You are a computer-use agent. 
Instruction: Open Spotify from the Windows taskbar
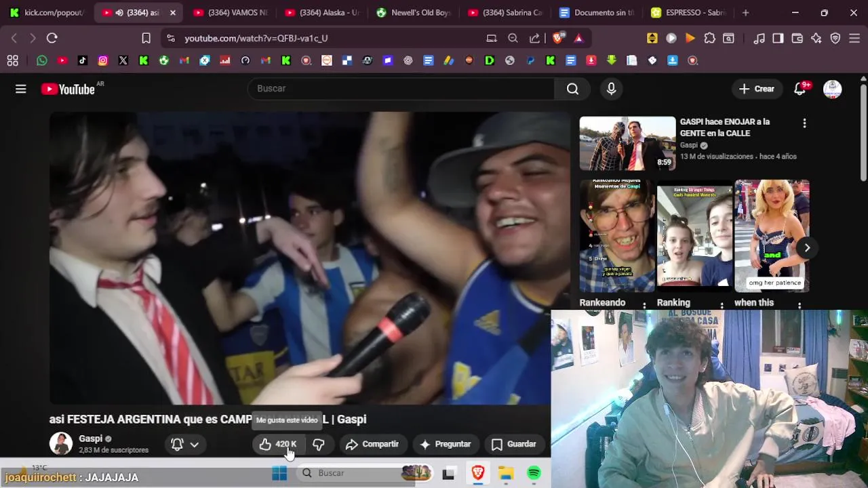tap(534, 473)
